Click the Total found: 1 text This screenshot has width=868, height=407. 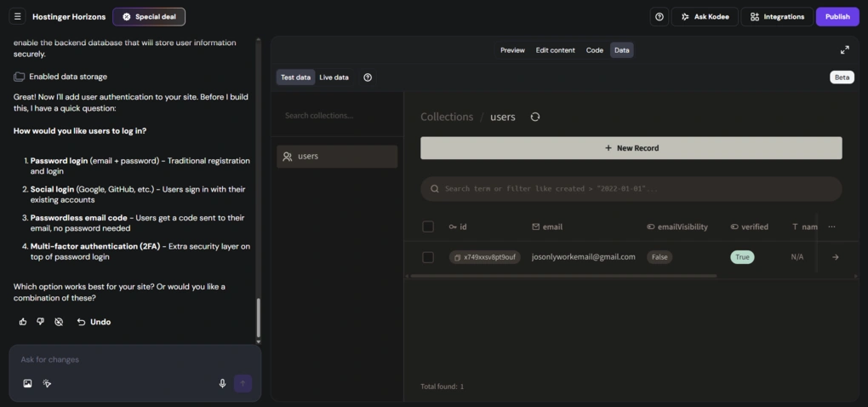pyautogui.click(x=443, y=387)
